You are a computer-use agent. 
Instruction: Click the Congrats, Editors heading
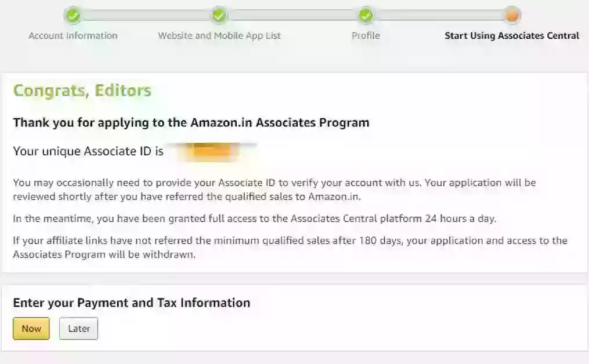(x=82, y=91)
